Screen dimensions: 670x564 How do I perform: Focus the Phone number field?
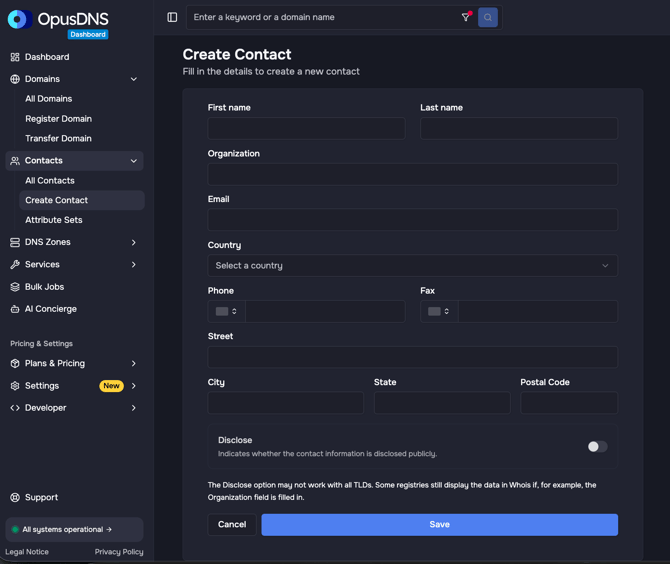tap(325, 311)
